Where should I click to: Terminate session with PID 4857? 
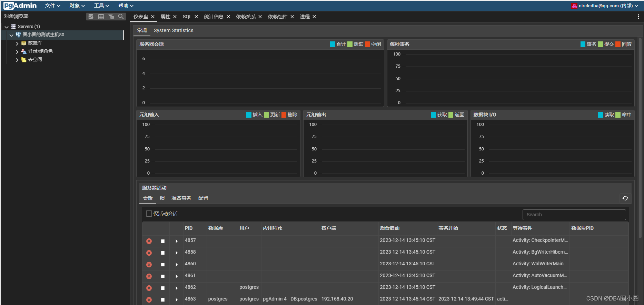point(149,241)
